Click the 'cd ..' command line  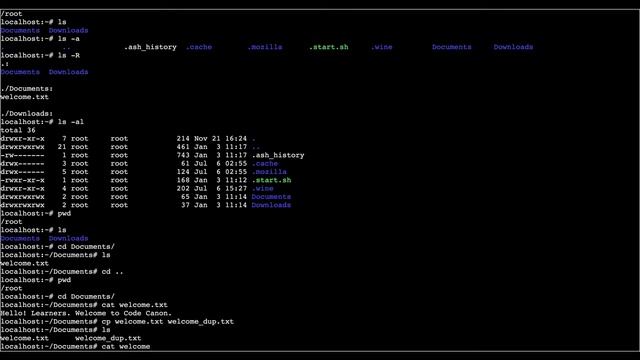62,272
